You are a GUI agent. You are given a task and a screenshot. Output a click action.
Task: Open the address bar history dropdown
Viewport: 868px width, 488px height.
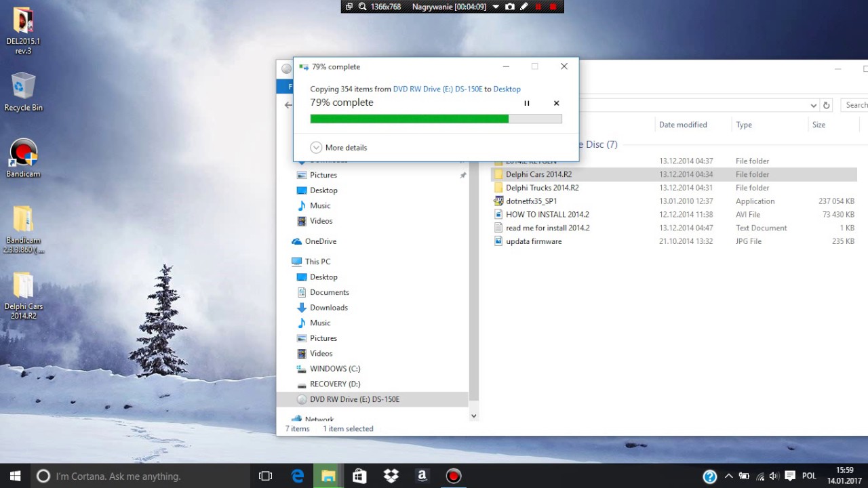[813, 105]
